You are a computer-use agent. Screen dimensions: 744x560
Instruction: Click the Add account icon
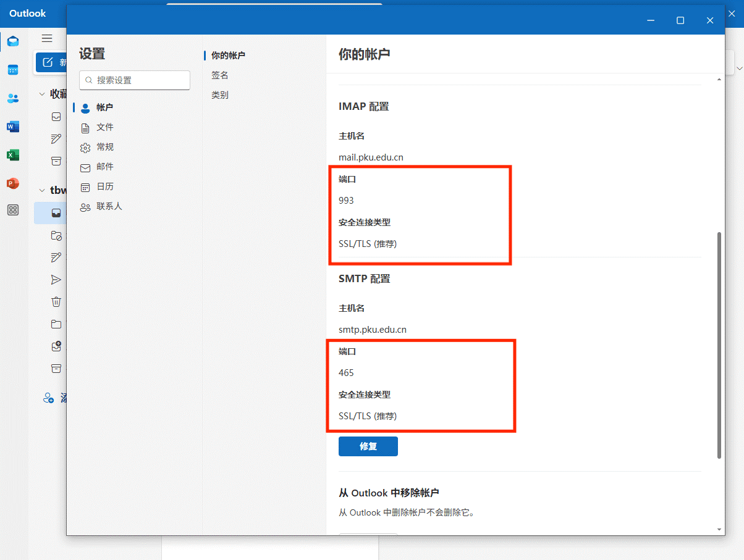(x=49, y=398)
